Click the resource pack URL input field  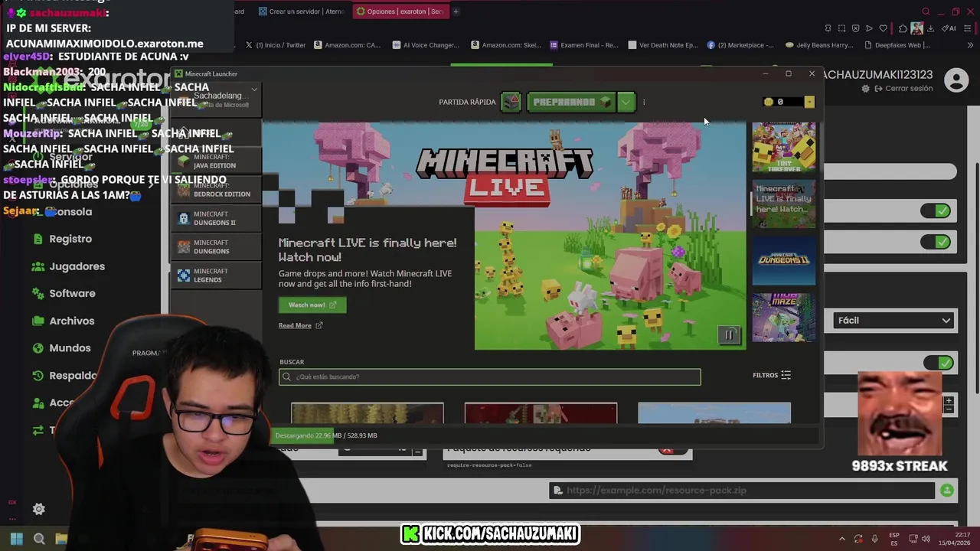[x=742, y=491]
